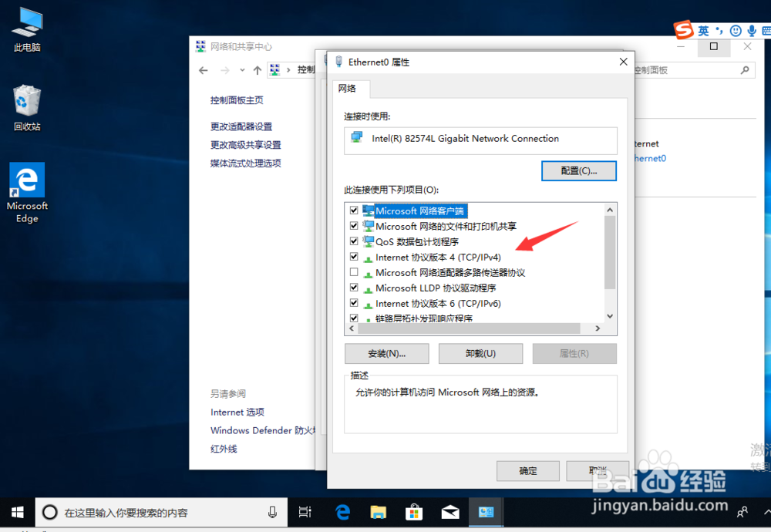Select Internet 协议版本 6 (TCP/IPv6) item
The width and height of the screenshot is (771, 532).
438,303
